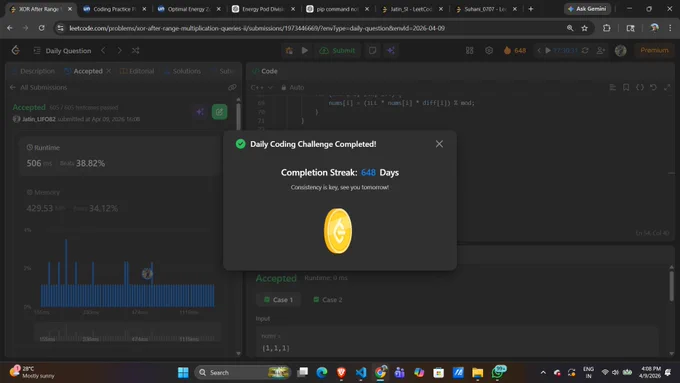Open the Jatin_UFO82 profile link
The height and width of the screenshot is (383, 680).
39,119
